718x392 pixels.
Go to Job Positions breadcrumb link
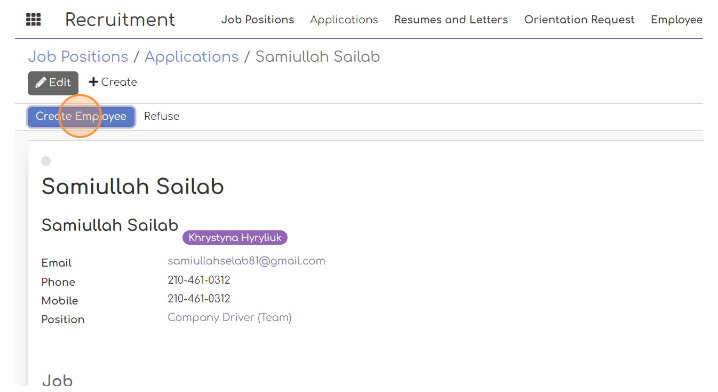pyautogui.click(x=78, y=57)
